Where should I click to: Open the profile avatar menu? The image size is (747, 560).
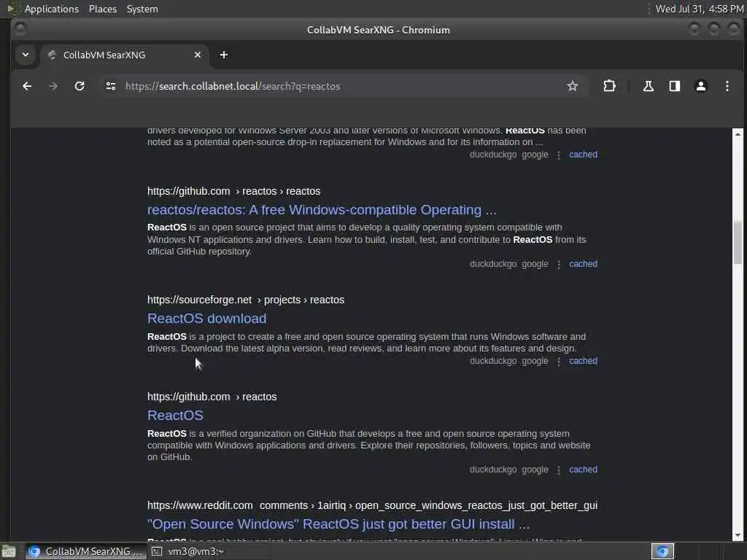701,86
